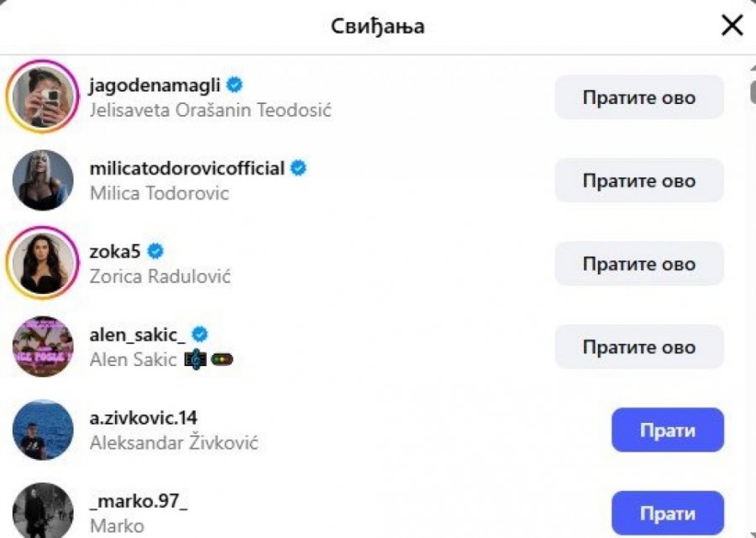Click verified badge next to jagodenamagli

pos(236,85)
